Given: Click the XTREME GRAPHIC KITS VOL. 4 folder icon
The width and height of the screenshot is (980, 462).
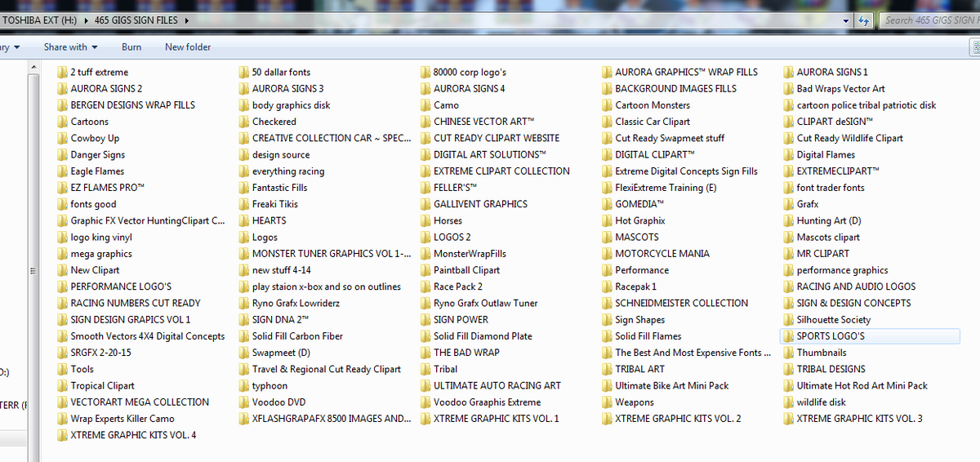Looking at the screenshot, I should click(x=63, y=435).
